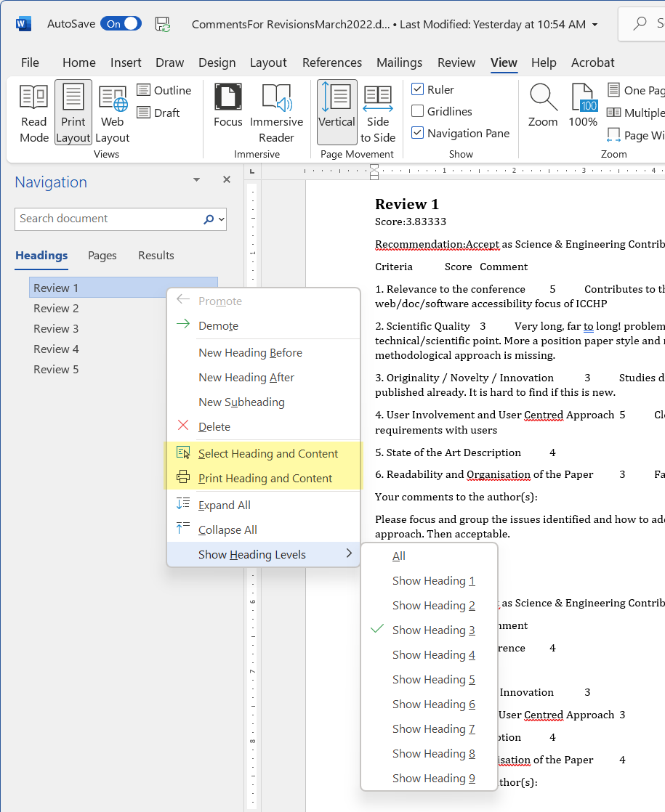The height and width of the screenshot is (812, 665).
Task: Switch to the References ribbon tab
Action: click(332, 62)
